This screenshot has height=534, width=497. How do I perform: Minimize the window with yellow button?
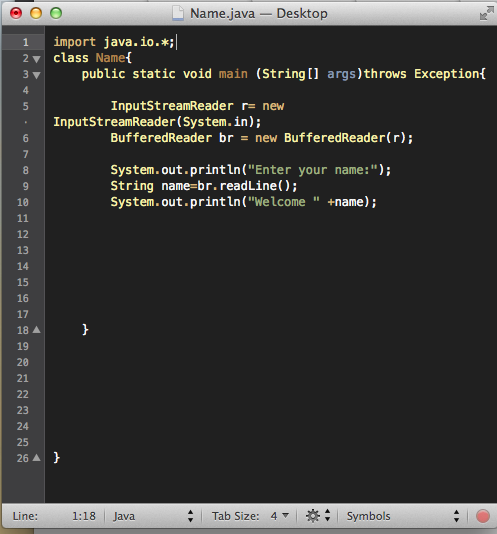[36, 13]
